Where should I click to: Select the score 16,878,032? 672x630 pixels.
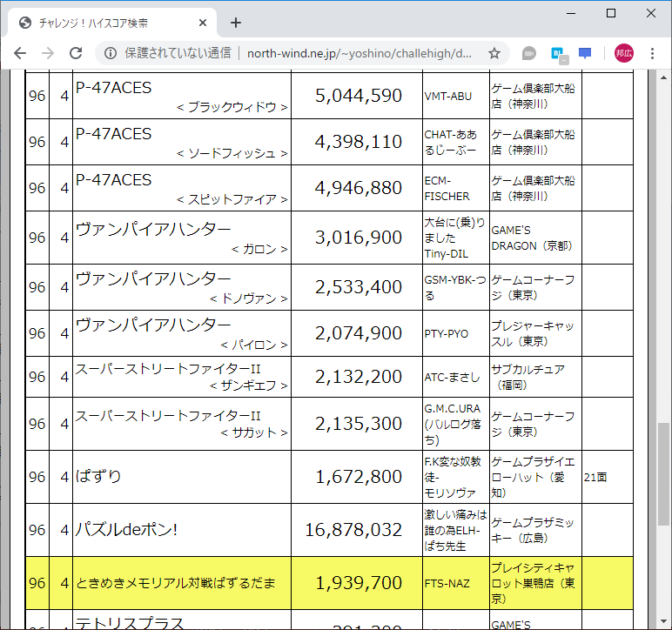pos(353,530)
